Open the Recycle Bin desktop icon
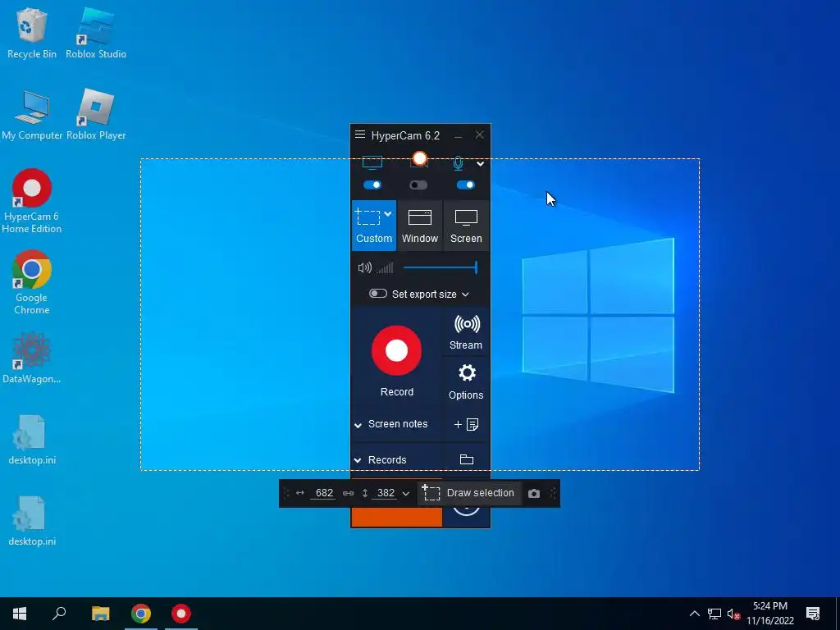The width and height of the screenshot is (840, 630). coord(32,33)
